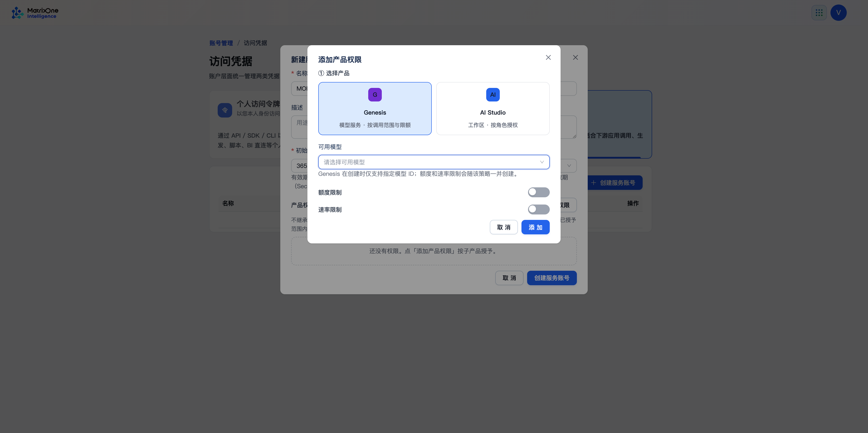Enable the 额度限制 toggle
The height and width of the screenshot is (433, 868).
538,192
